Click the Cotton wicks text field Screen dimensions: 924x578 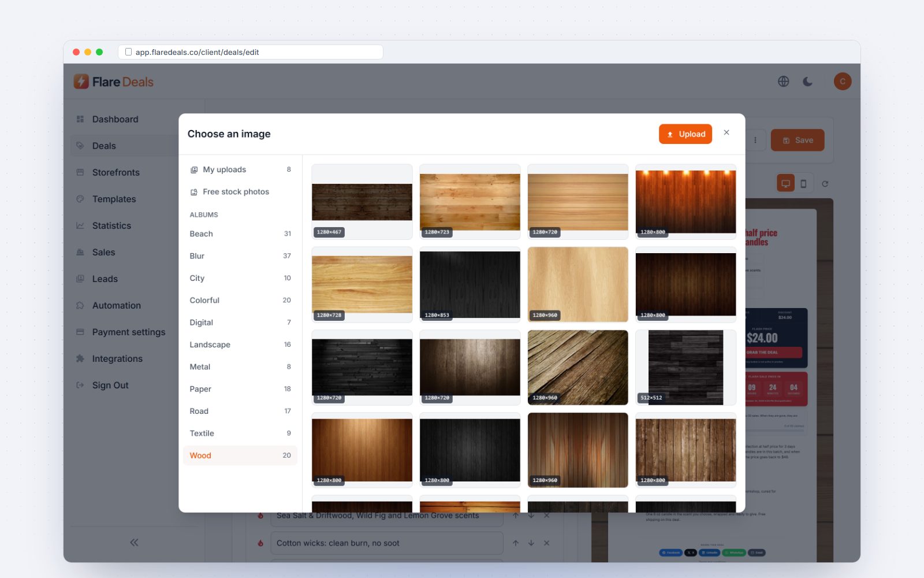click(x=387, y=543)
